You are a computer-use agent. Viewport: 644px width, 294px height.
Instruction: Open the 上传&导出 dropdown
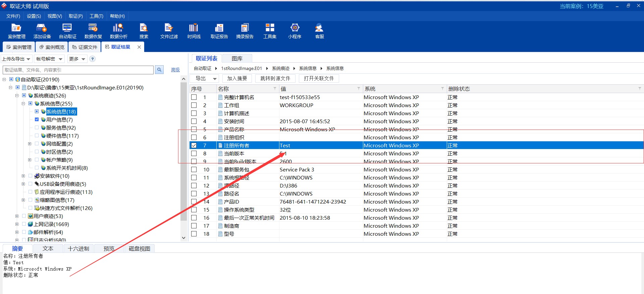(16, 59)
